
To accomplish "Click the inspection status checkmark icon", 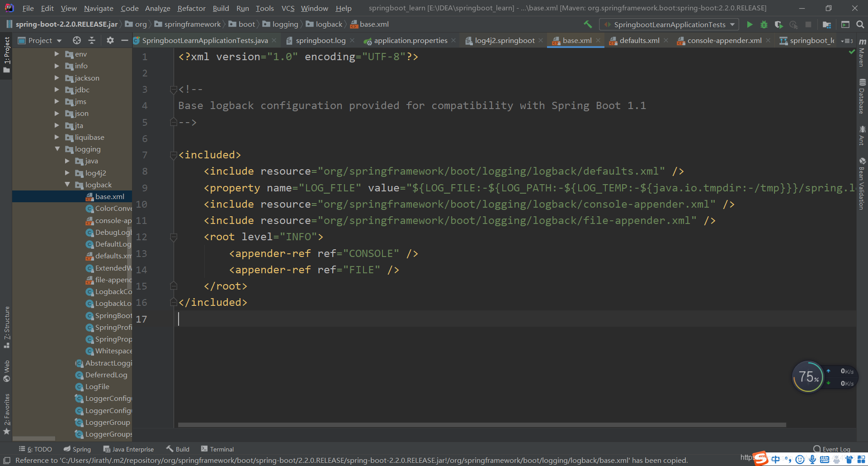I will pyautogui.click(x=852, y=52).
